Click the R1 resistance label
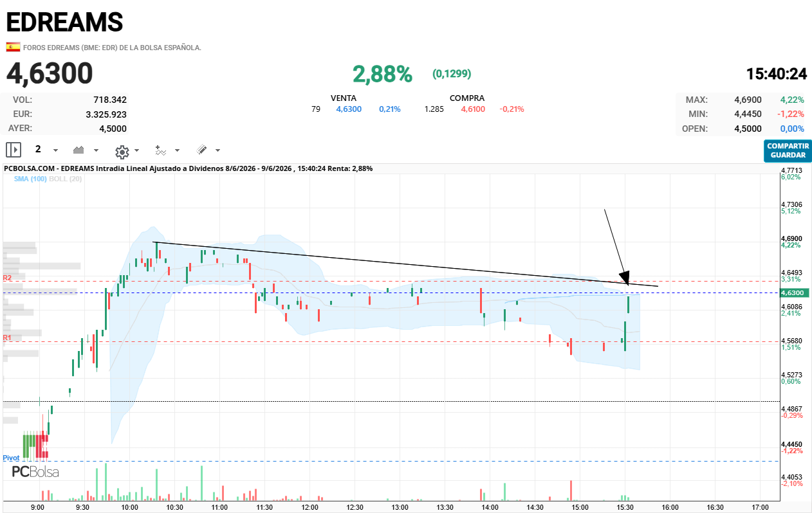Image resolution: width=812 pixels, height=513 pixels. [7, 337]
